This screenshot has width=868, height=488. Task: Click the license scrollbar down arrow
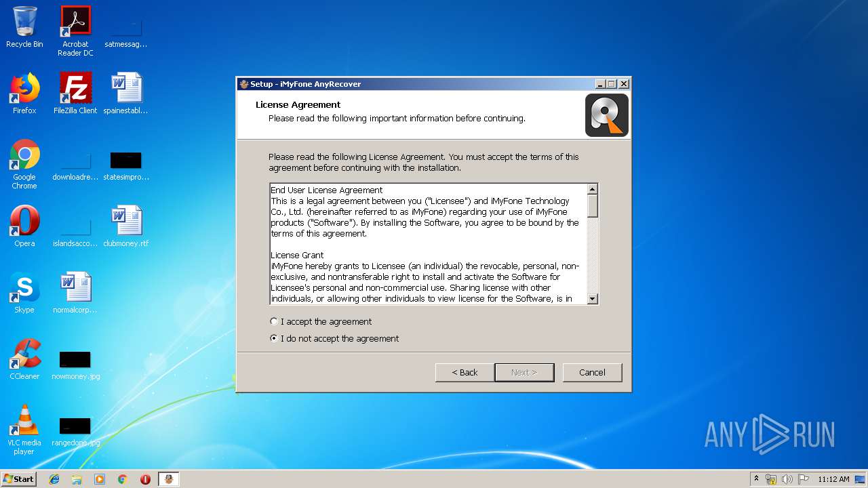coord(592,299)
